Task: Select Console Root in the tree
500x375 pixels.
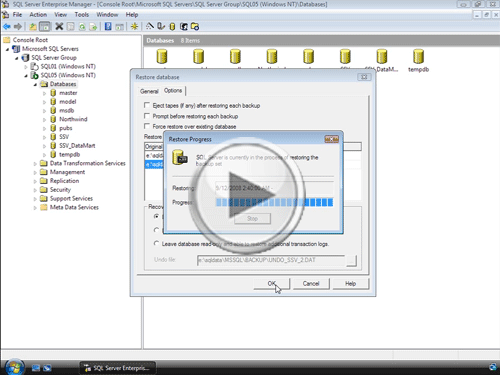Action: [30, 40]
